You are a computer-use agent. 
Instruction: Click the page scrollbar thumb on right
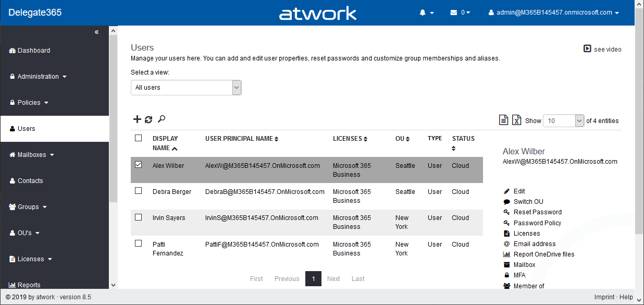pyautogui.click(x=639, y=120)
